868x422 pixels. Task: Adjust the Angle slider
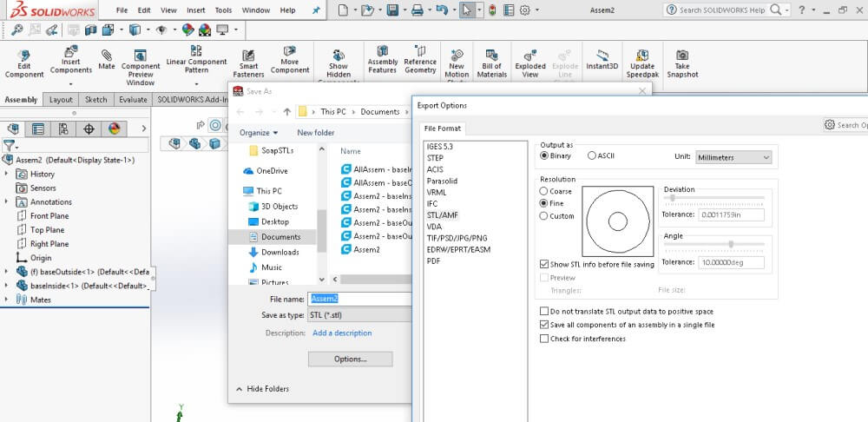tap(731, 244)
